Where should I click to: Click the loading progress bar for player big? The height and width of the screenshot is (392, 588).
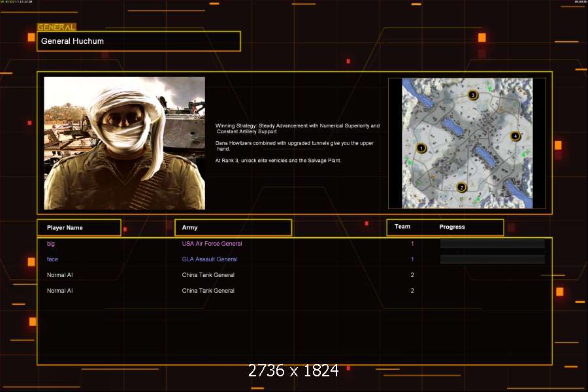point(492,244)
